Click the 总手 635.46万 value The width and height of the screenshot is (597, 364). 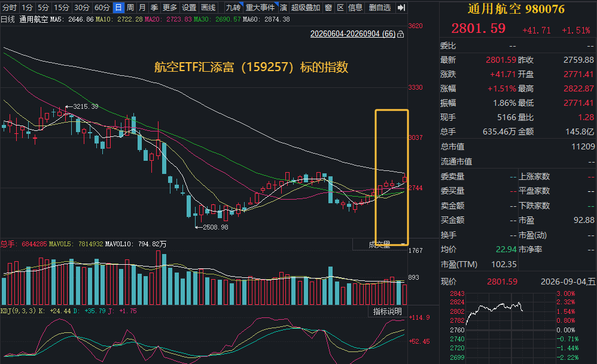click(x=499, y=131)
